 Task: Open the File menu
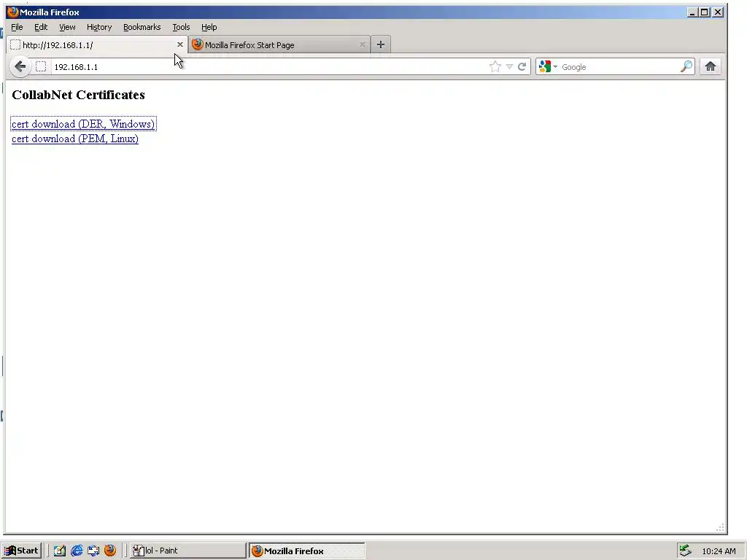(17, 27)
